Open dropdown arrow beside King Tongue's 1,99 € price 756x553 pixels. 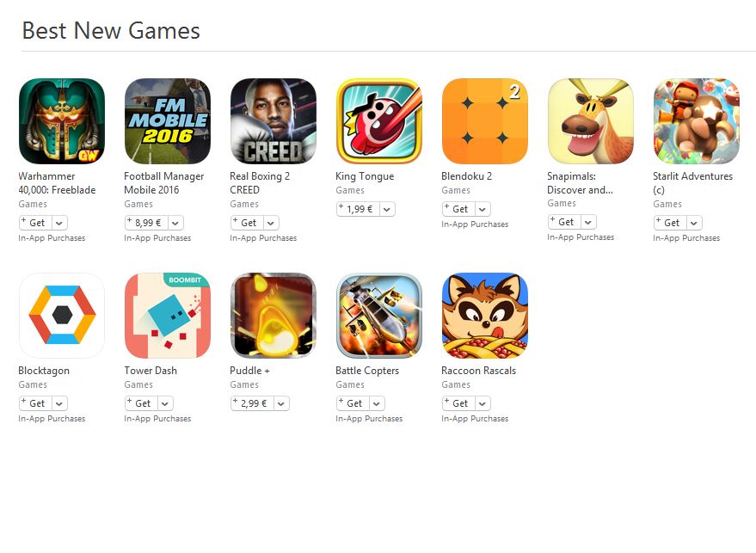[x=387, y=209]
